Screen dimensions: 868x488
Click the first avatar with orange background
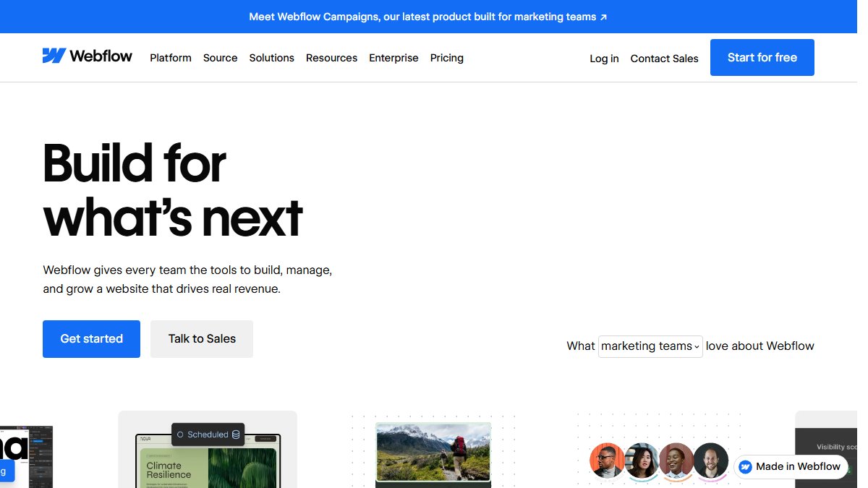pos(607,461)
